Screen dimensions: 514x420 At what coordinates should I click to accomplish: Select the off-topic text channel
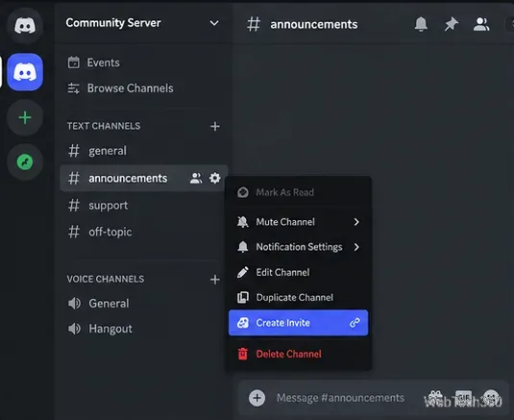[x=143, y=232]
